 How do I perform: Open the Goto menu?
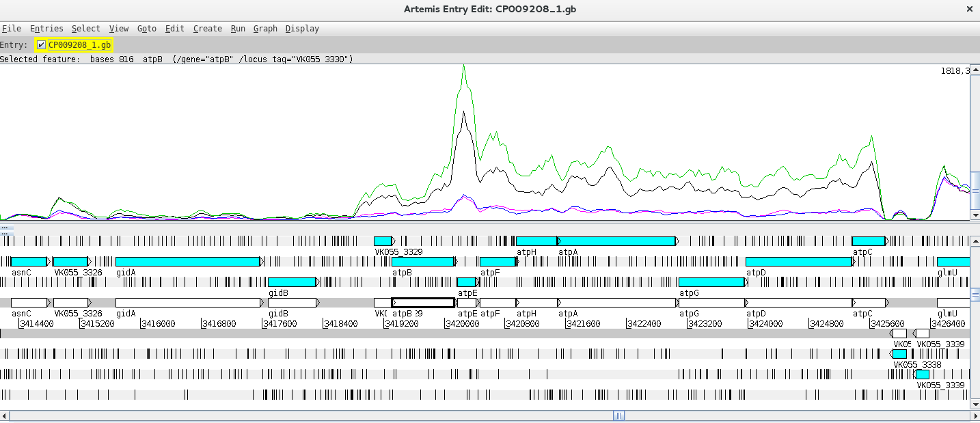point(146,29)
